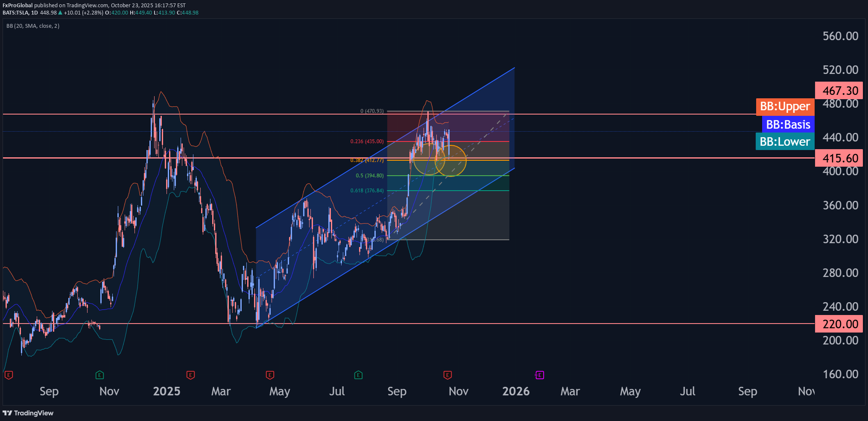Screen dimensions: 868x421
Task: Click red earnings marker just before May 2025
Action: coord(270,375)
